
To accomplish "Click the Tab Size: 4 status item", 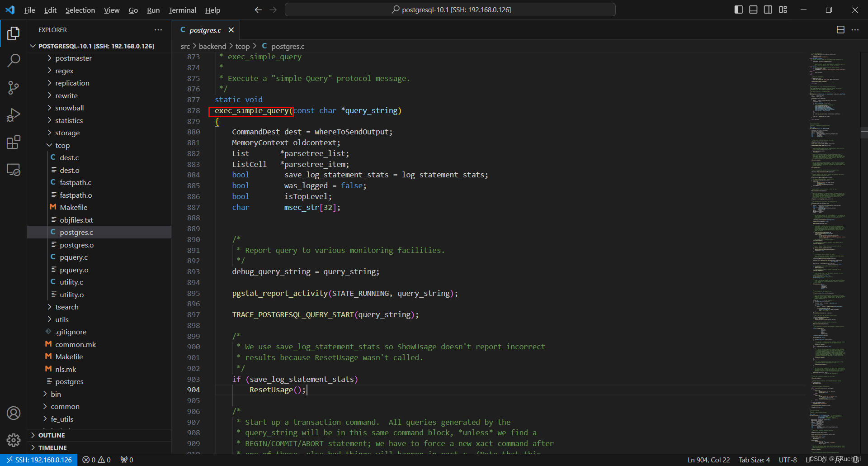I will click(754, 460).
